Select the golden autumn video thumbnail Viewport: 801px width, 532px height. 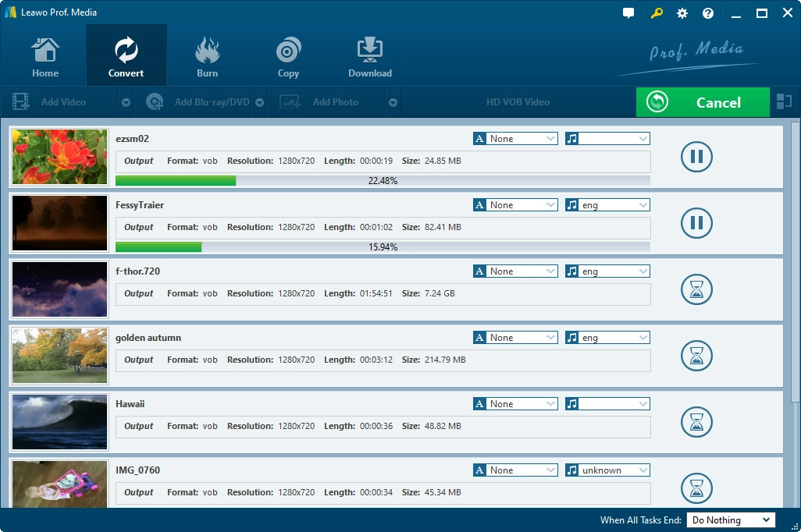pos(60,356)
